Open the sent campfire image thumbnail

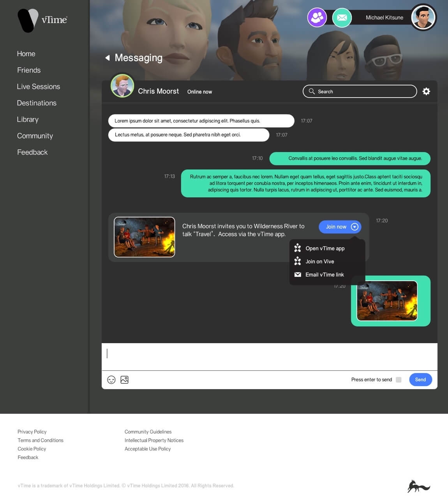click(387, 301)
